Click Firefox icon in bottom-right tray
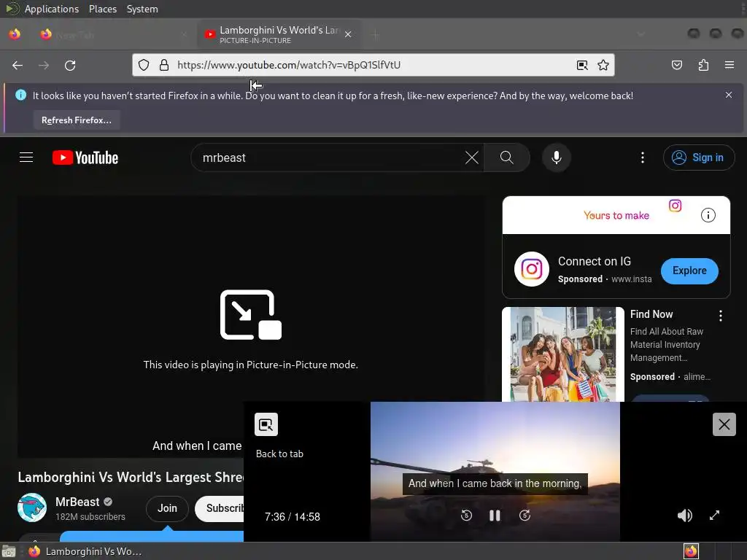This screenshot has height=560, width=747. click(x=691, y=551)
